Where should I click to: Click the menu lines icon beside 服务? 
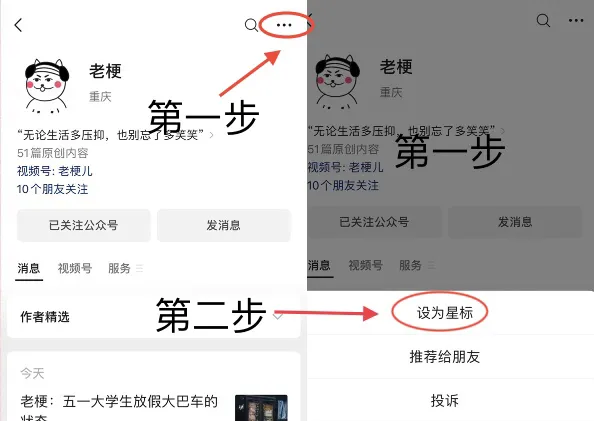pos(139,269)
